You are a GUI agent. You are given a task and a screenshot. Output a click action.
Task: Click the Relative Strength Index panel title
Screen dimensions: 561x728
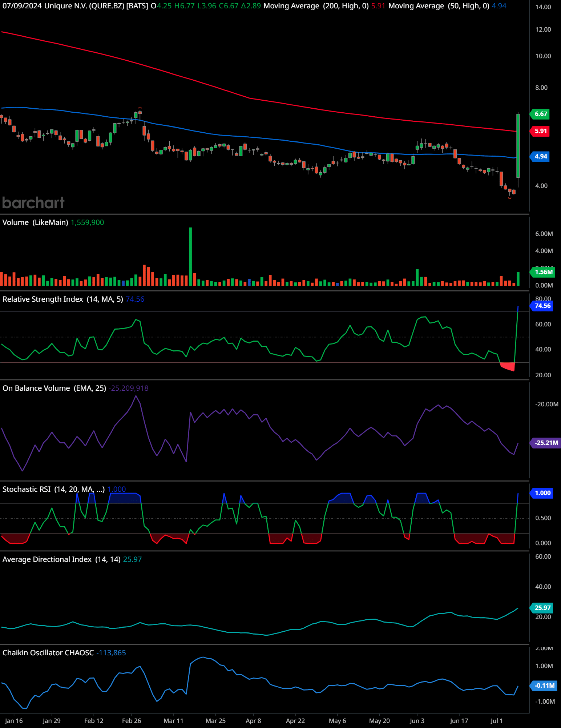[x=63, y=299]
